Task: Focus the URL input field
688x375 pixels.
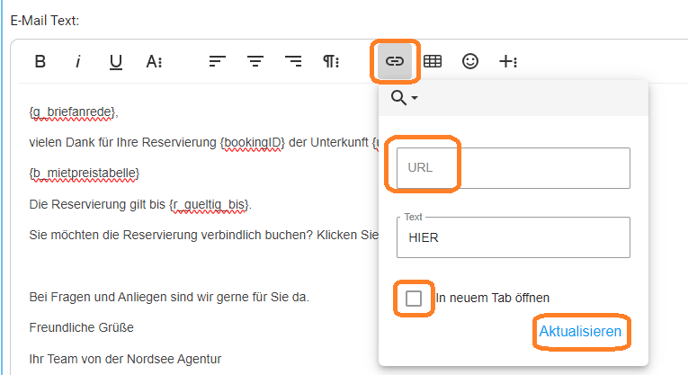Action: (513, 168)
